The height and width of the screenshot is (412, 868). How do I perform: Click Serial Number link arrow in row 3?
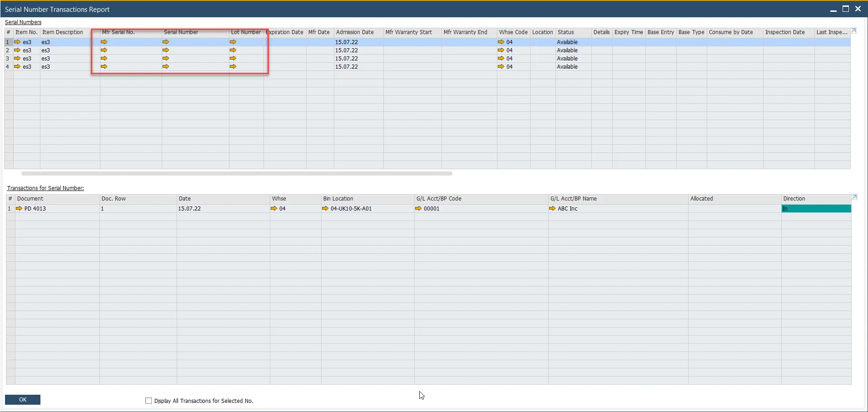coord(166,58)
